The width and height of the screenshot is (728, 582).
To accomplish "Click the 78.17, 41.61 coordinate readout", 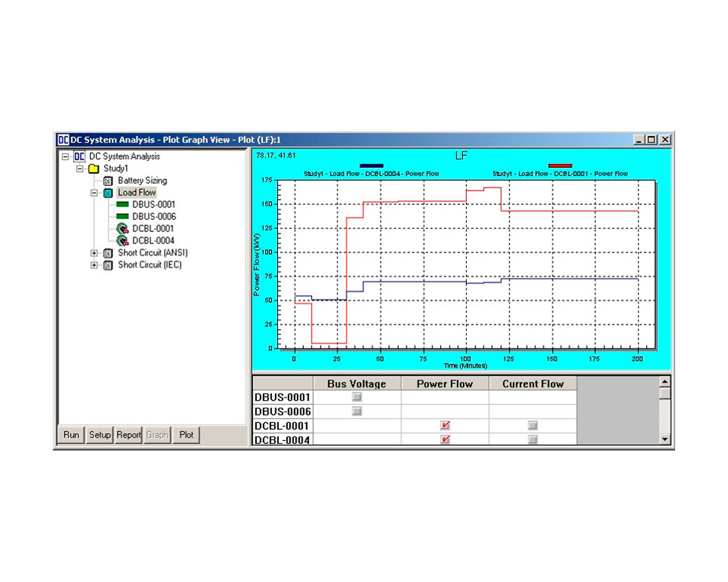I will pos(276,155).
